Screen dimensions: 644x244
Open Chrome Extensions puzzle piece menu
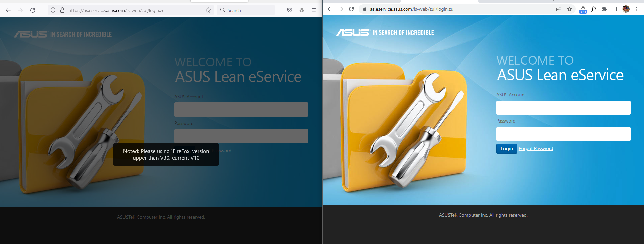(604, 9)
